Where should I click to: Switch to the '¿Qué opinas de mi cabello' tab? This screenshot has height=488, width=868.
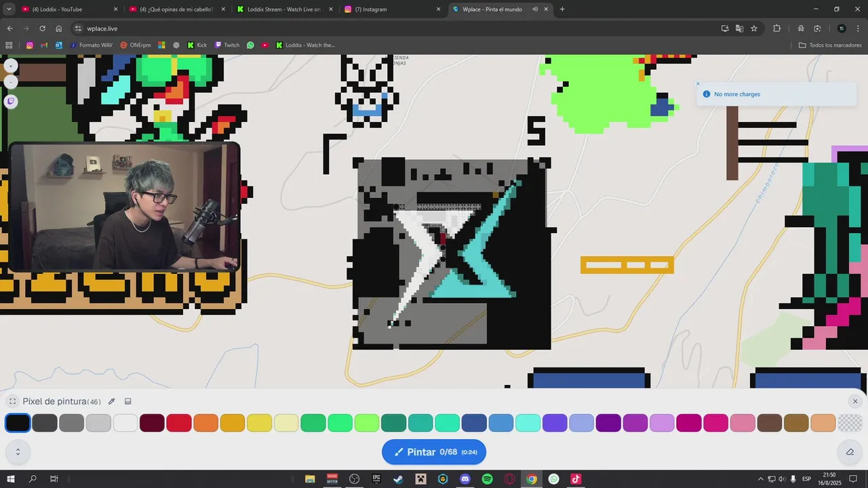[178, 9]
